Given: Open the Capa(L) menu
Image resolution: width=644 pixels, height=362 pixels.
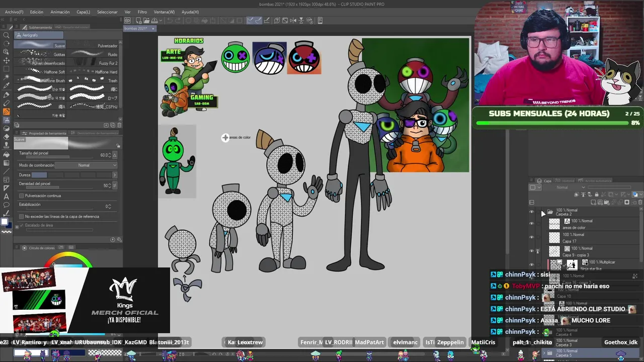Looking at the screenshot, I should pyautogui.click(x=84, y=12).
